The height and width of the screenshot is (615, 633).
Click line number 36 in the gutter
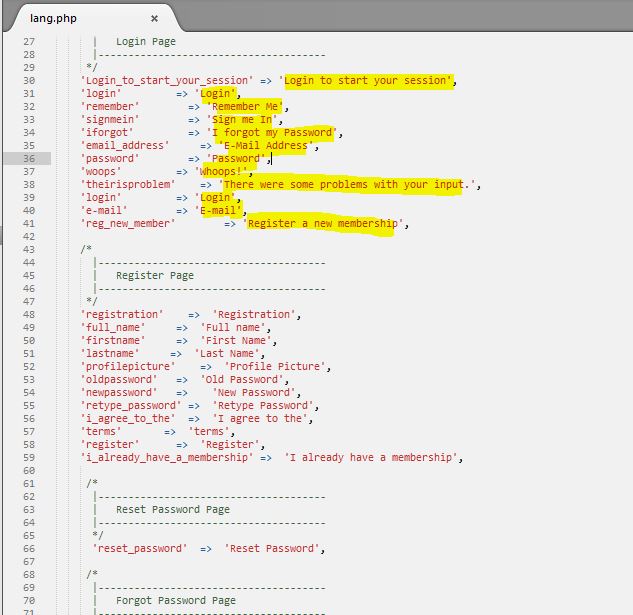[x=29, y=159]
